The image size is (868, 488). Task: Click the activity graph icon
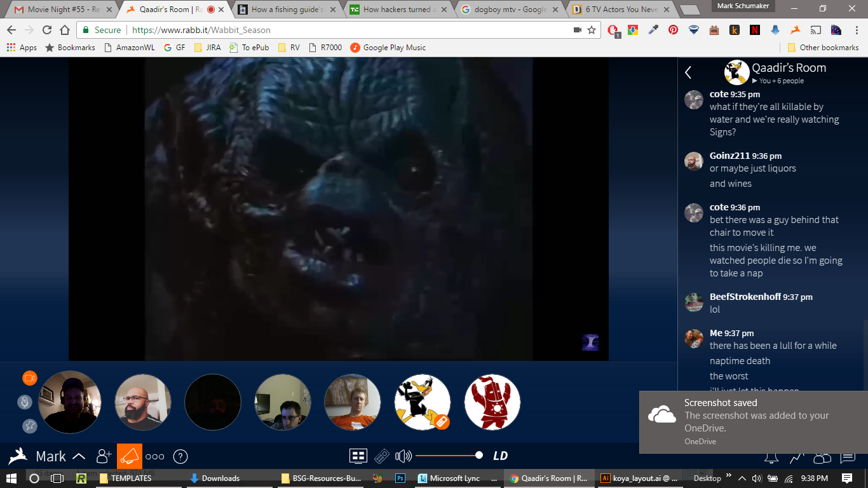(797, 459)
